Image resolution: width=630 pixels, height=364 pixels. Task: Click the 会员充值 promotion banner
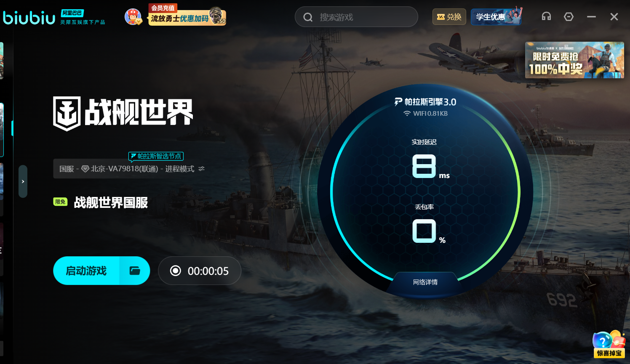click(187, 15)
